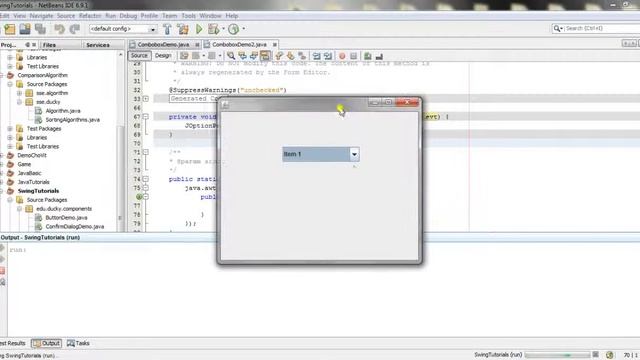The image size is (640, 360).
Task: Switch to the ComboboxDemo.java tab
Action: [163, 44]
